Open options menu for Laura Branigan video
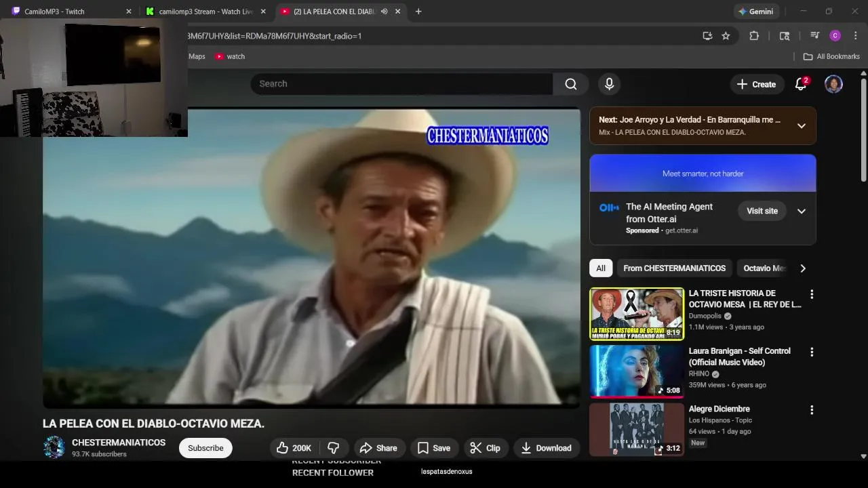 [x=812, y=352]
